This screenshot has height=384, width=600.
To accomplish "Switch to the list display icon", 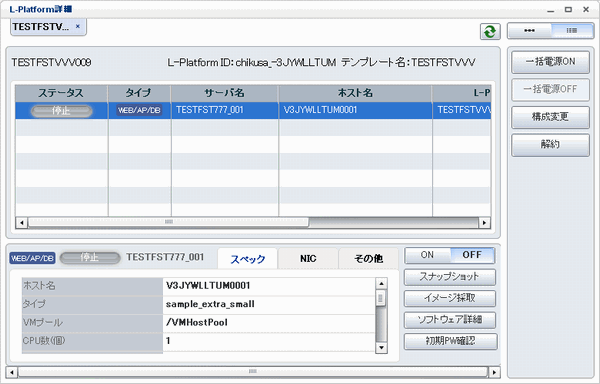I will click(x=572, y=31).
